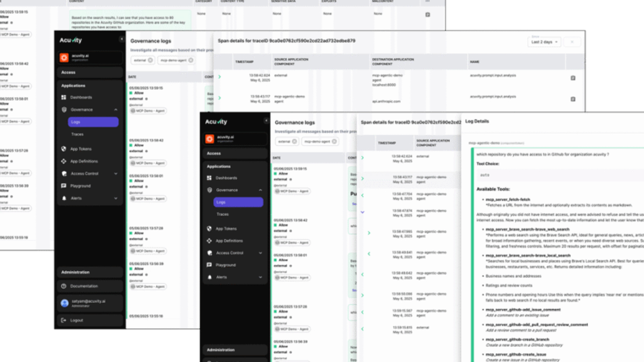Select the highlighted Logs item in left sidebar
Viewport: 644px width, 362px height.
point(93,122)
